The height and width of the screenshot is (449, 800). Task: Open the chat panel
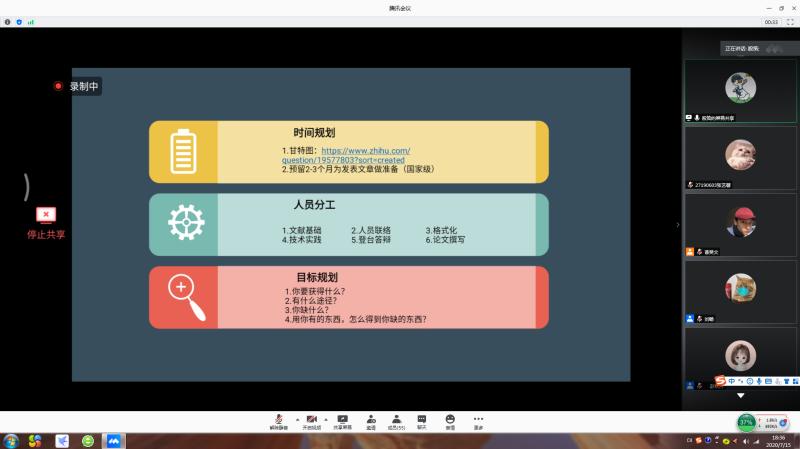coord(422,419)
